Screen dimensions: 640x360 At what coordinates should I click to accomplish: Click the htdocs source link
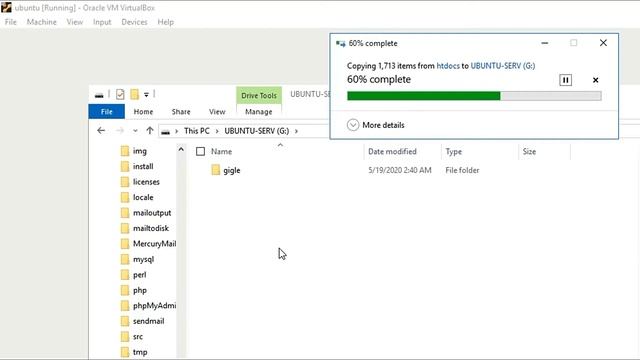(448, 66)
